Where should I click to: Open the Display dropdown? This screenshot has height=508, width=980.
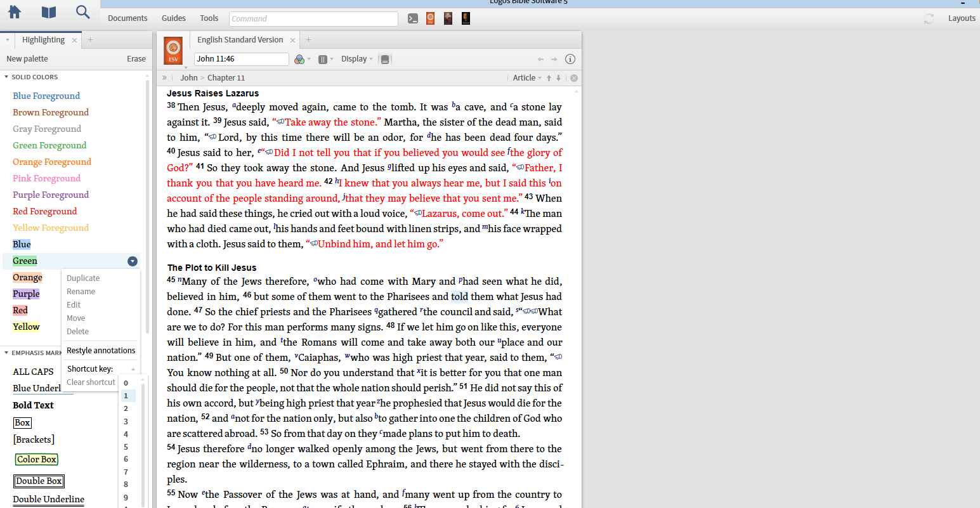pos(356,59)
